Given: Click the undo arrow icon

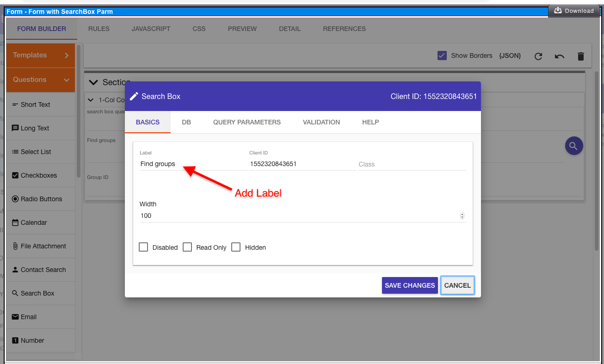Looking at the screenshot, I should (559, 56).
